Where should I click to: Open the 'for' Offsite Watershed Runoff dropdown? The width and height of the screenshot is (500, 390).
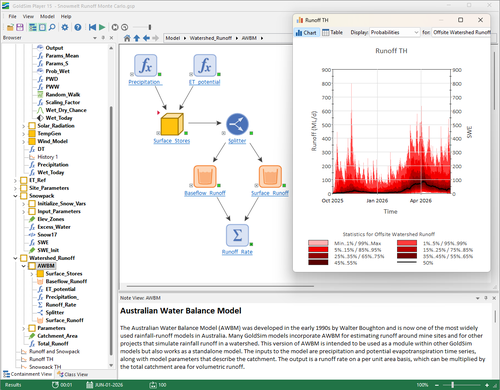pyautogui.click(x=461, y=32)
